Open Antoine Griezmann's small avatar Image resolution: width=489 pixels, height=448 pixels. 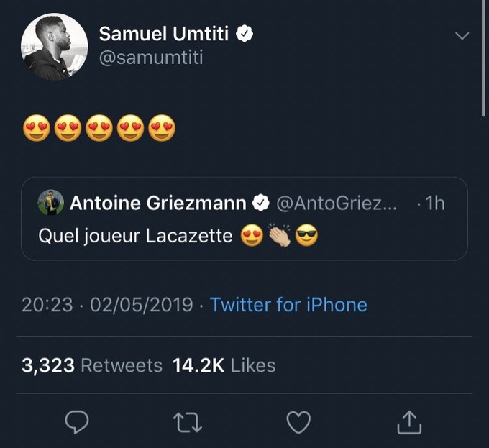point(51,202)
